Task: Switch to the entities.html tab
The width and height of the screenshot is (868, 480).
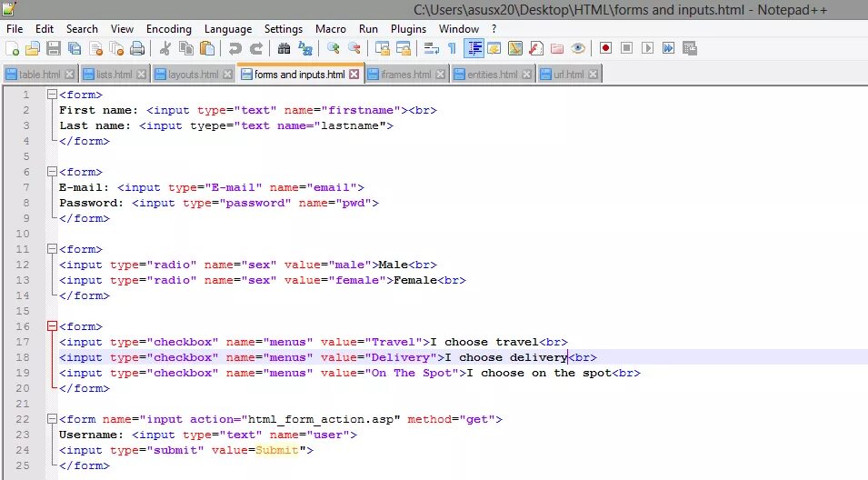Action: (x=492, y=75)
